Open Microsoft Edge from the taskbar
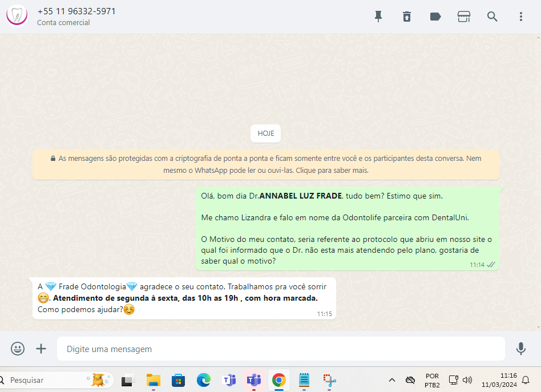The image size is (541, 392). tap(203, 380)
